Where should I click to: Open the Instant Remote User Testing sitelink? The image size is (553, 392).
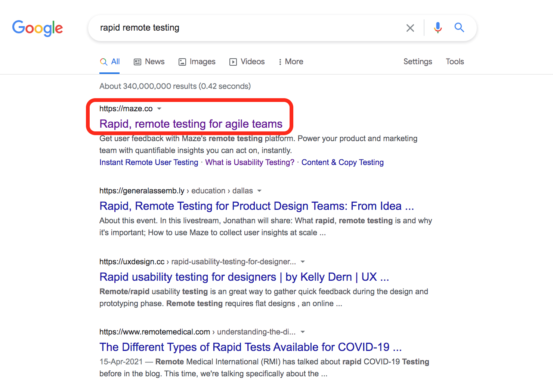pos(149,162)
